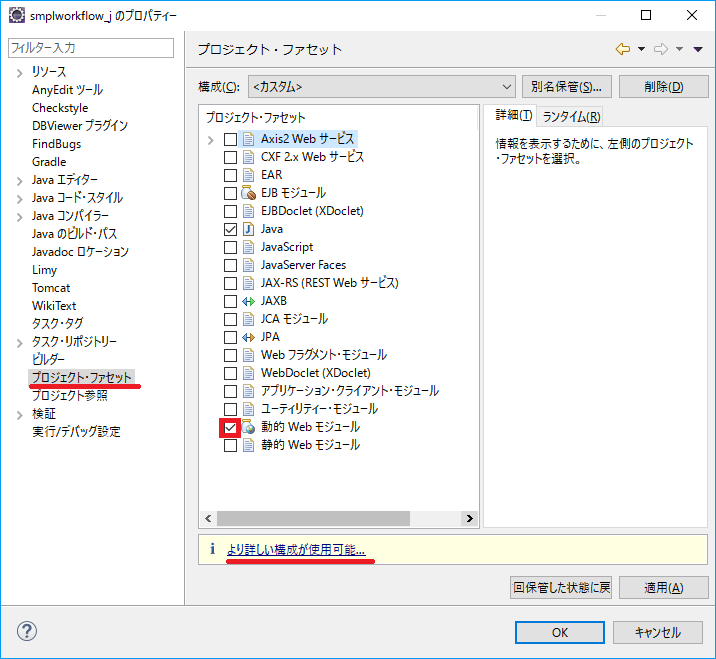Screen dimensions: 716x659
Task: Tick the JAXB facet checkbox
Action: [x=230, y=301]
